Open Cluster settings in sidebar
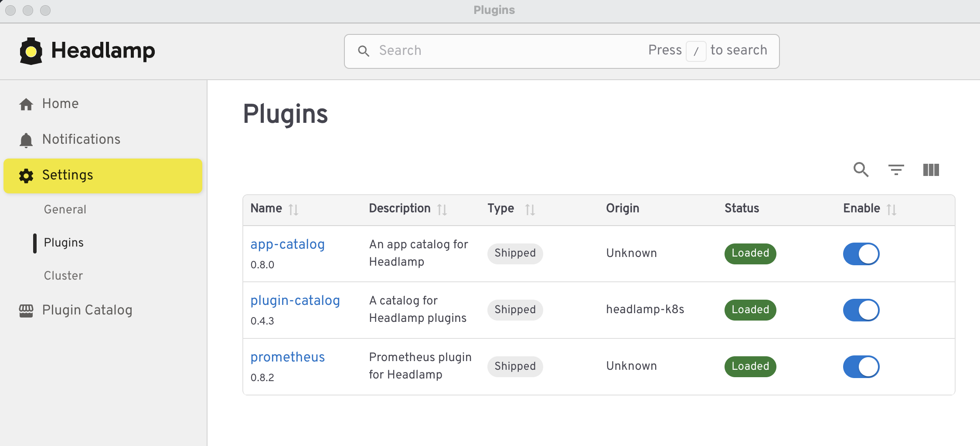Image resolution: width=980 pixels, height=446 pixels. [x=63, y=276]
